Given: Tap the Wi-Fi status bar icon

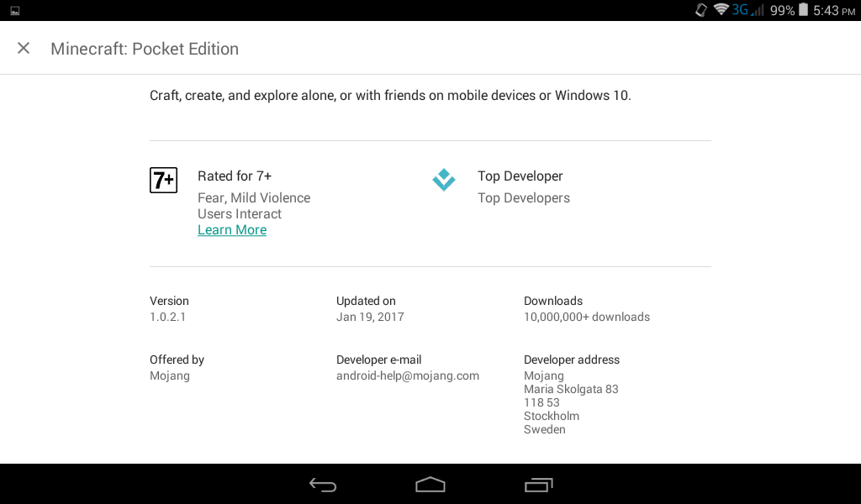Looking at the screenshot, I should [x=721, y=10].
